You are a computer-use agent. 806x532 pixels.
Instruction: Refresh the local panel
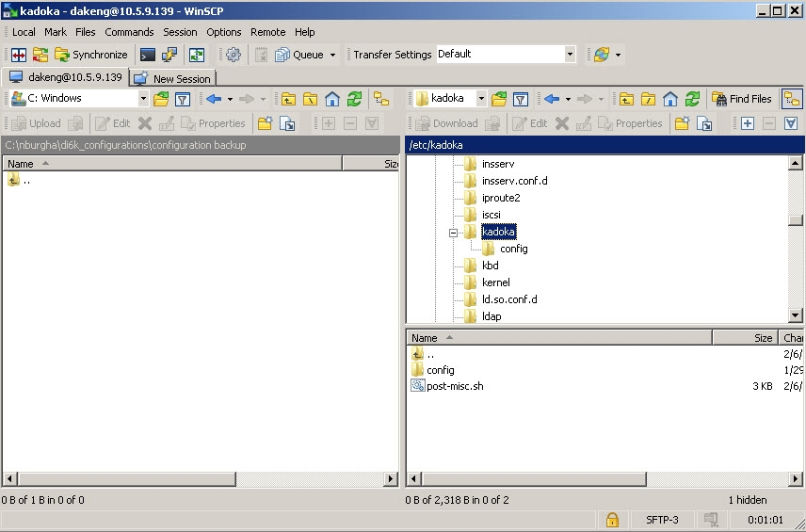tap(354, 99)
